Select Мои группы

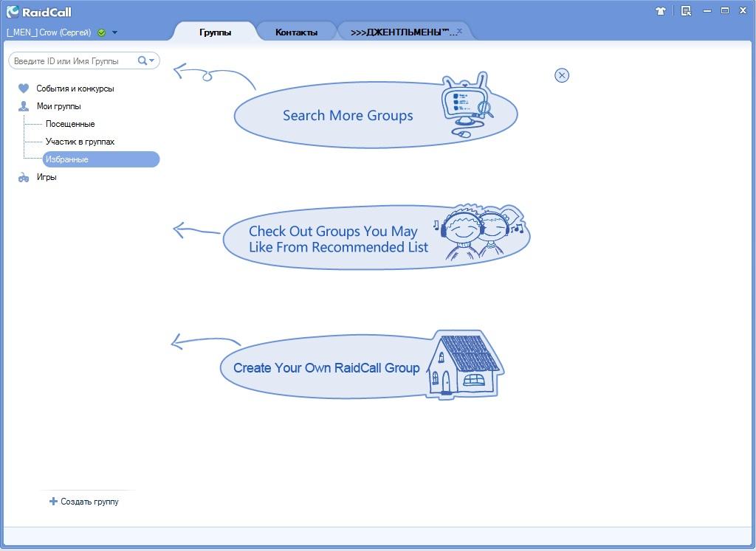click(59, 106)
